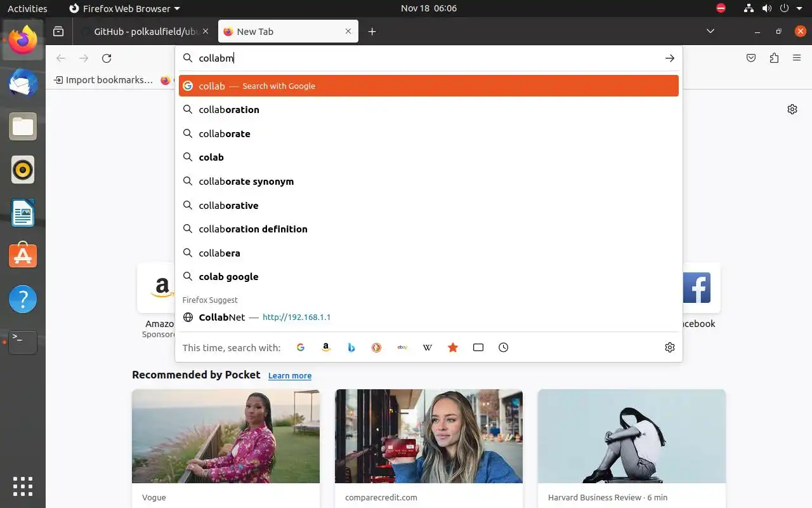Open CollabNet http://192.168.1.1 suggestion
The image size is (812, 508).
[x=429, y=317]
